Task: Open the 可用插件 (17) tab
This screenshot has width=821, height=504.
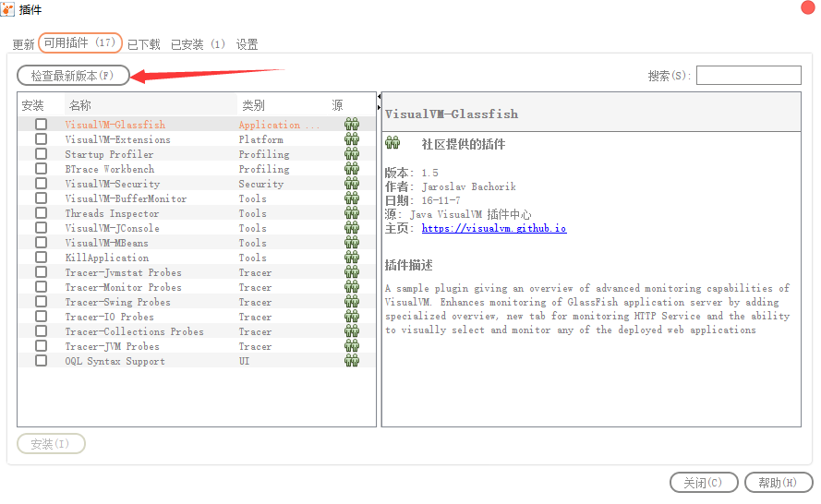Action: (80, 42)
